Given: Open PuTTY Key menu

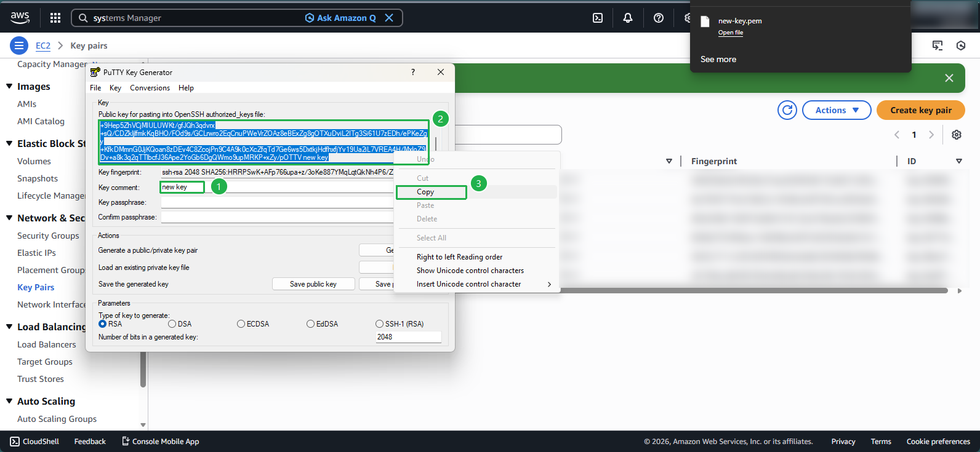Looking at the screenshot, I should 115,88.
